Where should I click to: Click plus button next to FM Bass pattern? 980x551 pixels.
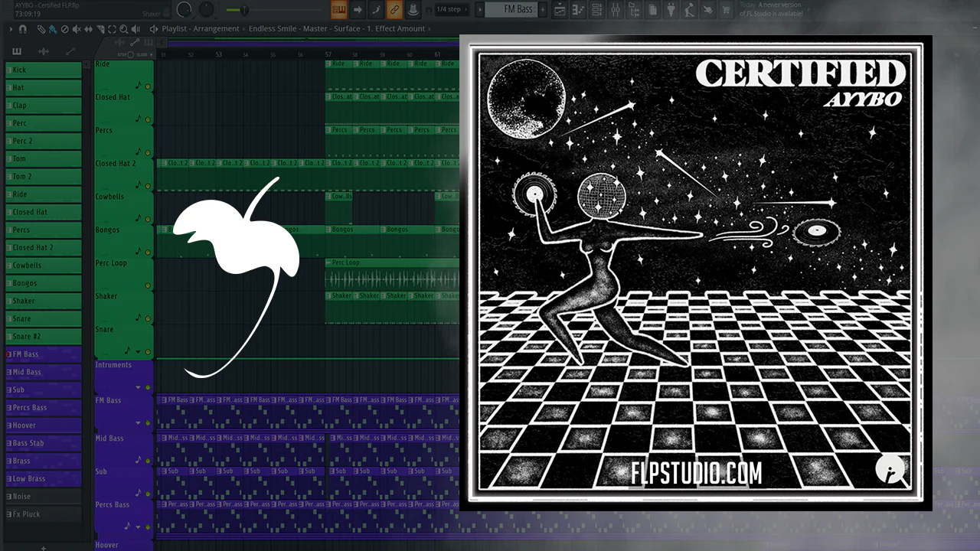point(543,9)
